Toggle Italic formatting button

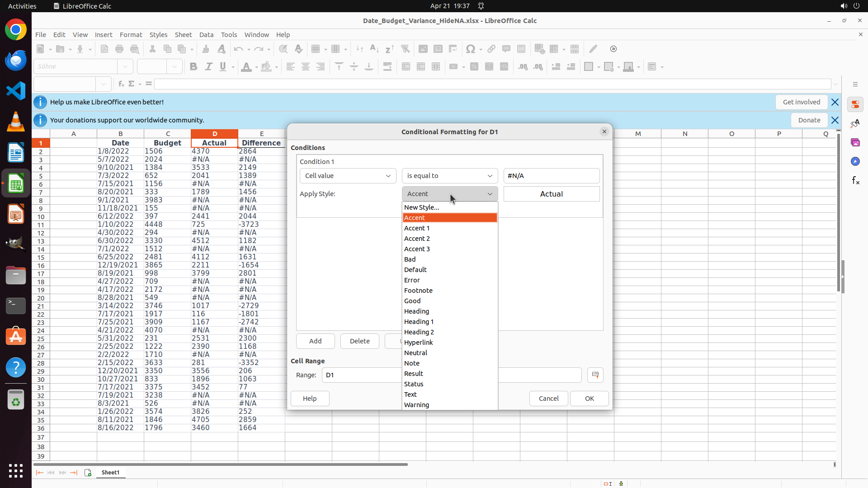tap(208, 67)
